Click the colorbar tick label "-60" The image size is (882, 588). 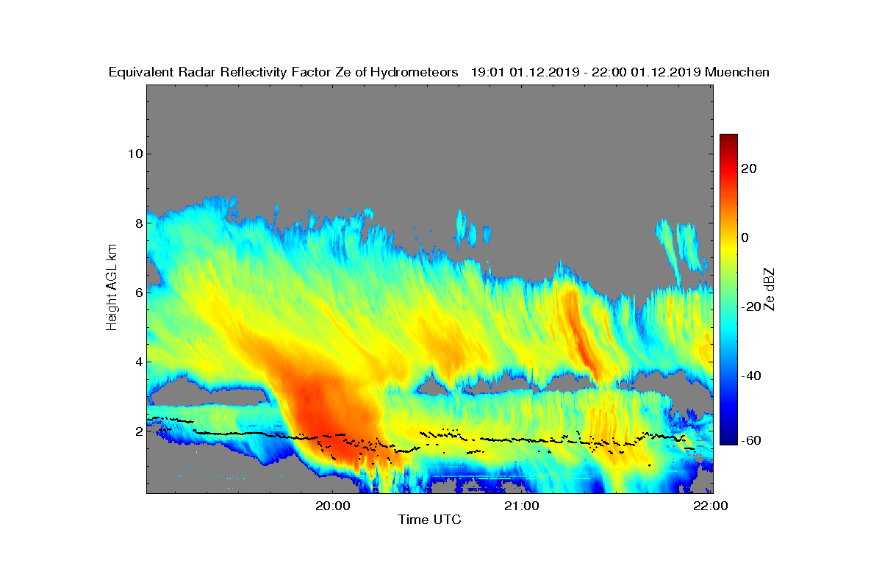click(750, 440)
